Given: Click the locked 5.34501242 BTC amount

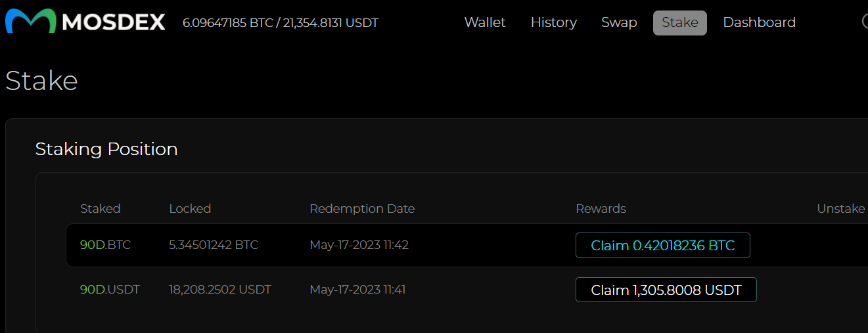Looking at the screenshot, I should tap(214, 245).
